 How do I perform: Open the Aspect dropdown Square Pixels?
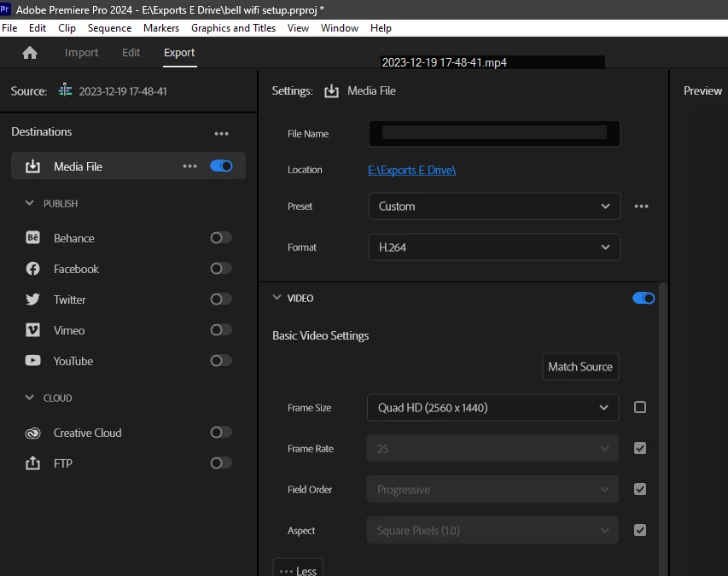pyautogui.click(x=492, y=530)
